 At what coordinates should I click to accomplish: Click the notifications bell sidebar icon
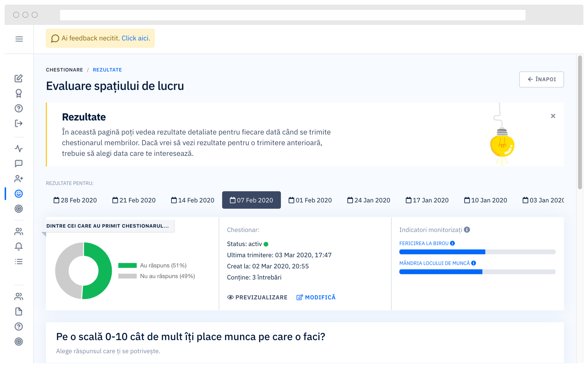pyautogui.click(x=19, y=247)
